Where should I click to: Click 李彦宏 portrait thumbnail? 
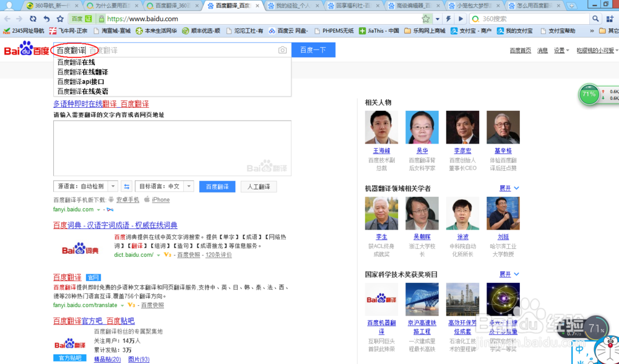pos(462,127)
